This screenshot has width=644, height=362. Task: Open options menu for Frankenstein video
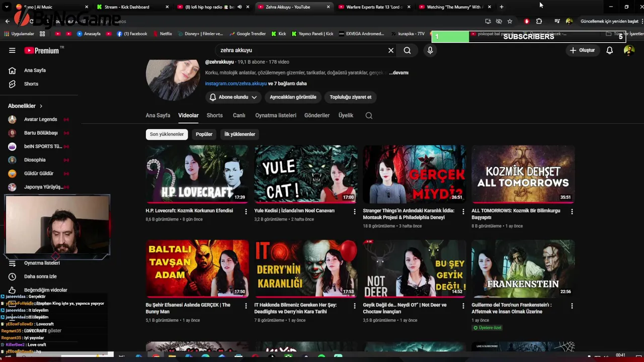click(x=572, y=306)
